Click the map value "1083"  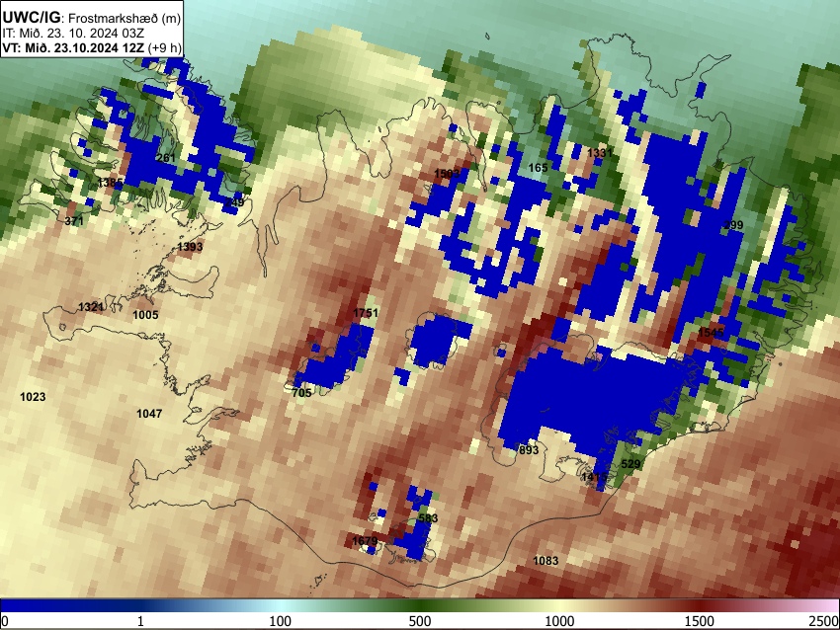click(x=546, y=561)
